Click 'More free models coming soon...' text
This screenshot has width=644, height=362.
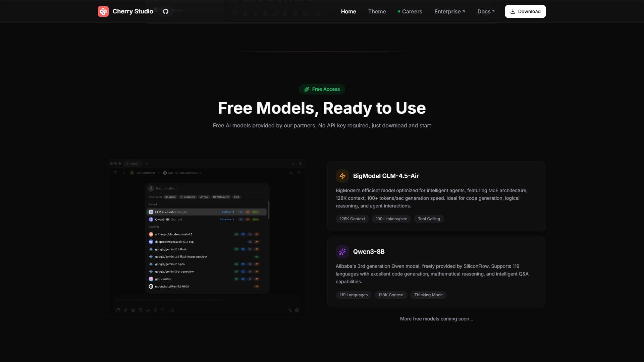click(x=436, y=319)
